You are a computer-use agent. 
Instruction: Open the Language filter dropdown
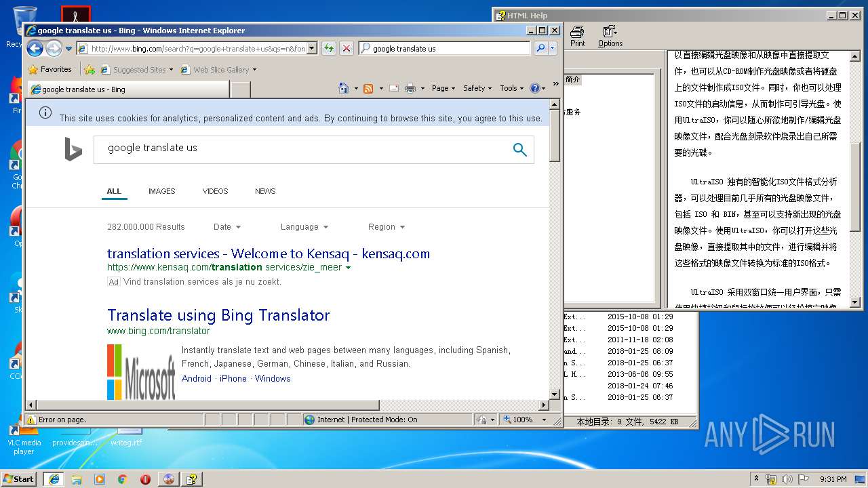tap(304, 227)
